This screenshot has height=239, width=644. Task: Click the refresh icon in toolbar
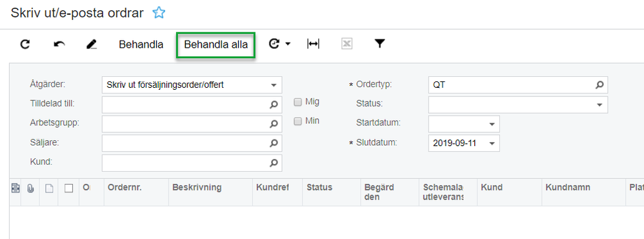coord(25,44)
